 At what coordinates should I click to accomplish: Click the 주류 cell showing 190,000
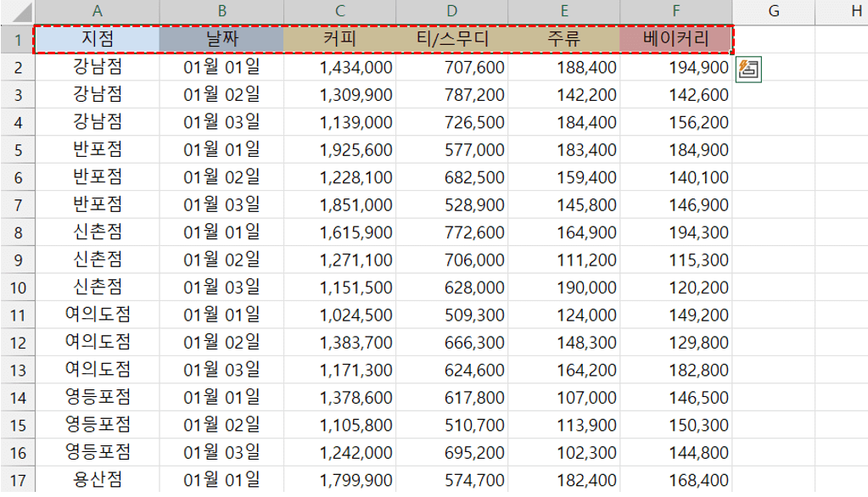(x=563, y=288)
